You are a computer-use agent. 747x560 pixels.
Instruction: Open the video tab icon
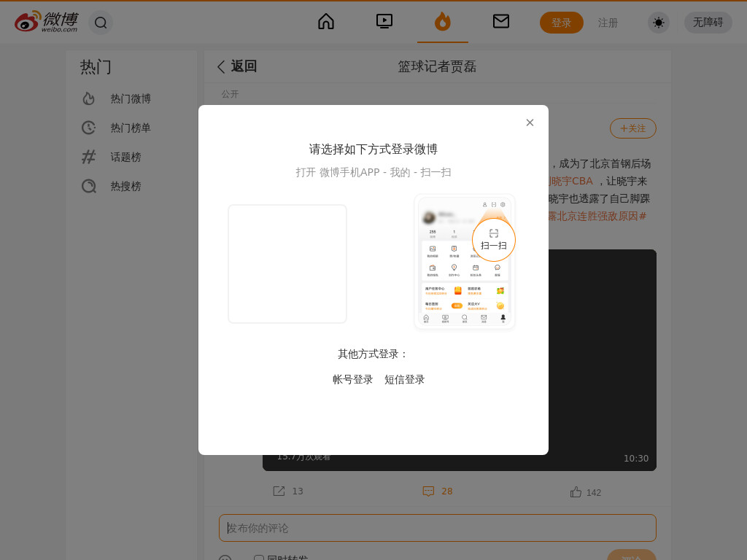tap(384, 22)
